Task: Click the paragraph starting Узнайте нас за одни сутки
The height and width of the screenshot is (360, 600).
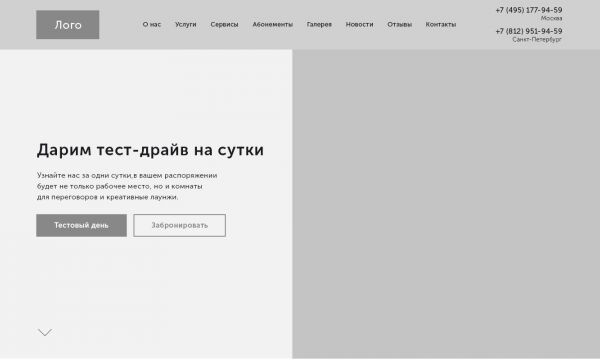Action: pyautogui.click(x=127, y=186)
